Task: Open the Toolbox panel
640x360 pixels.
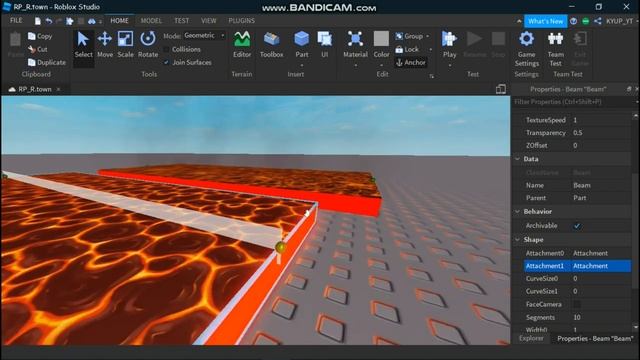Action: 271,44
